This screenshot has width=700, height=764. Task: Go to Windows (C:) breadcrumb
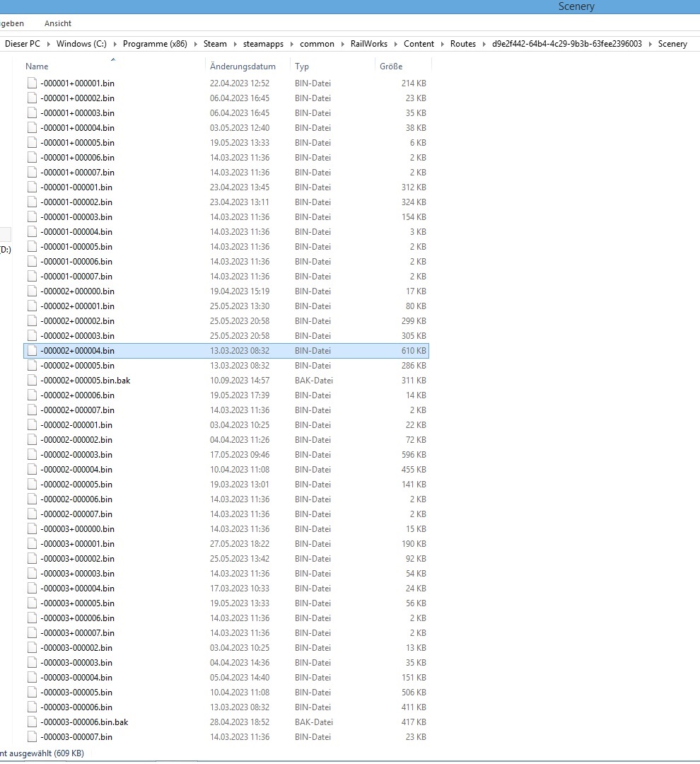tap(81, 44)
